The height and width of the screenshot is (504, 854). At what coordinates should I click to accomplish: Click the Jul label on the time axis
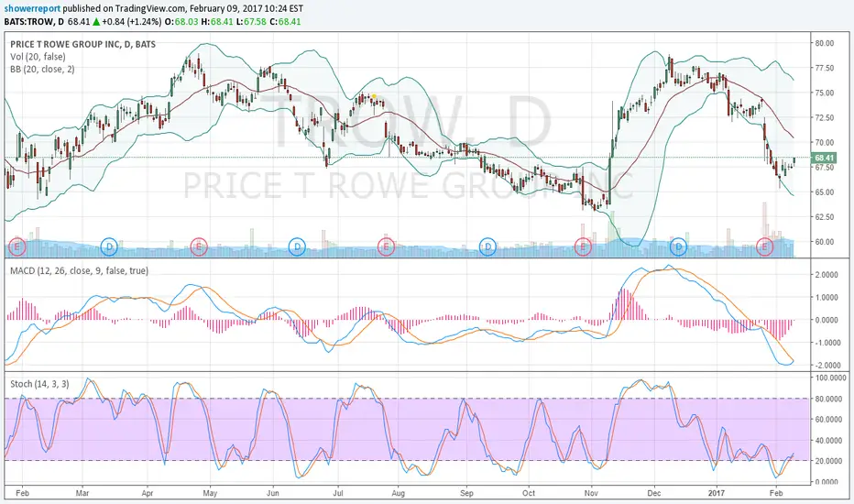(338, 493)
